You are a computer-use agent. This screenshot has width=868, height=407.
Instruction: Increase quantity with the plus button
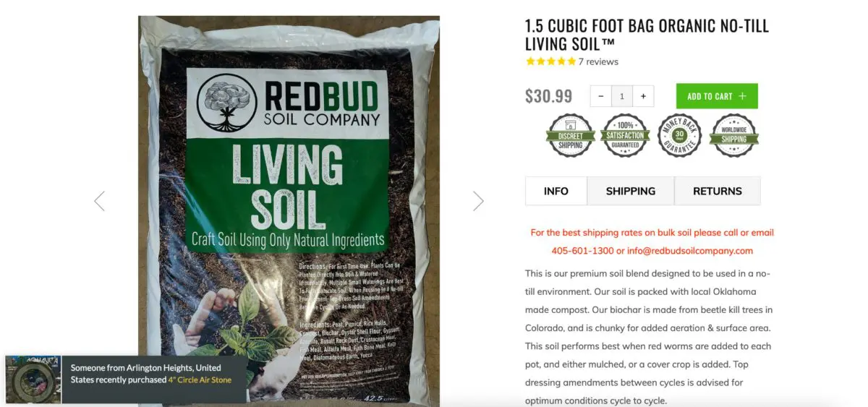(x=643, y=96)
